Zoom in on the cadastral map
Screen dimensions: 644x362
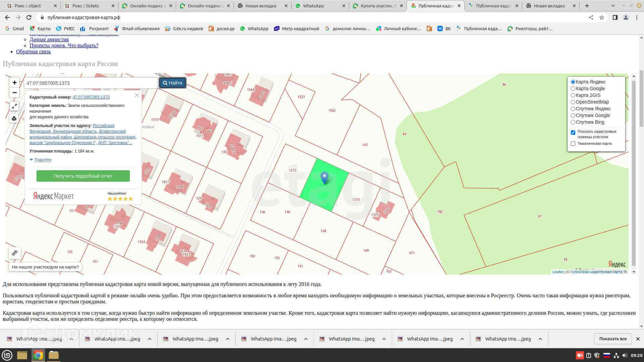click(x=14, y=82)
